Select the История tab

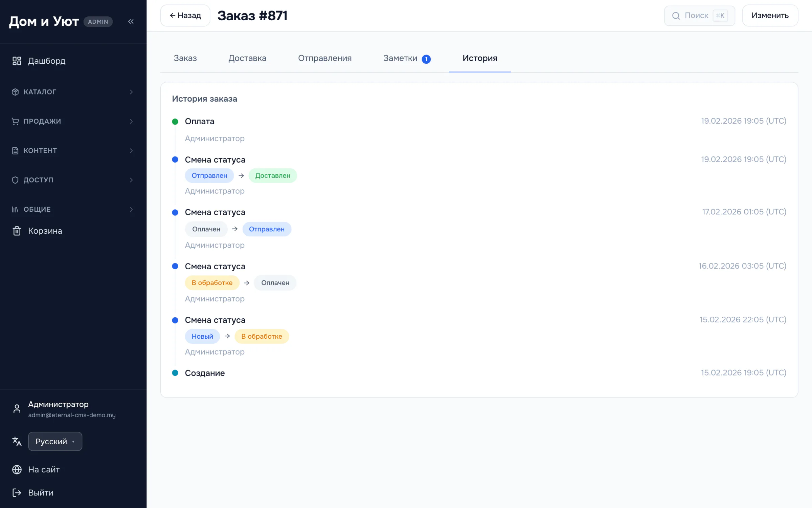pos(480,58)
